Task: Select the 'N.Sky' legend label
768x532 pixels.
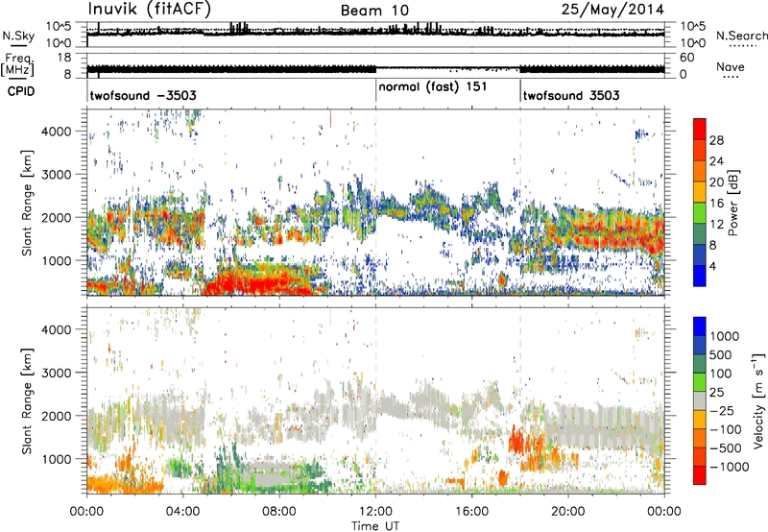Action: [x=18, y=36]
